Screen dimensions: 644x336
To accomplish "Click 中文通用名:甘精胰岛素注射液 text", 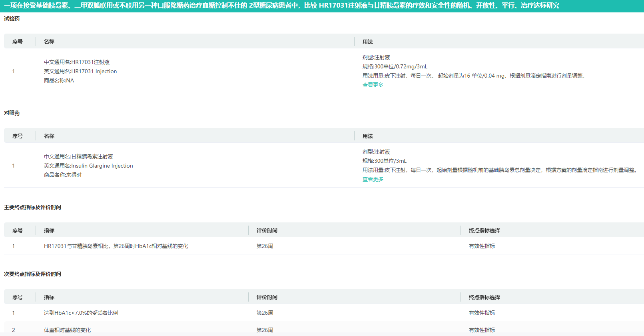I will [78, 156].
